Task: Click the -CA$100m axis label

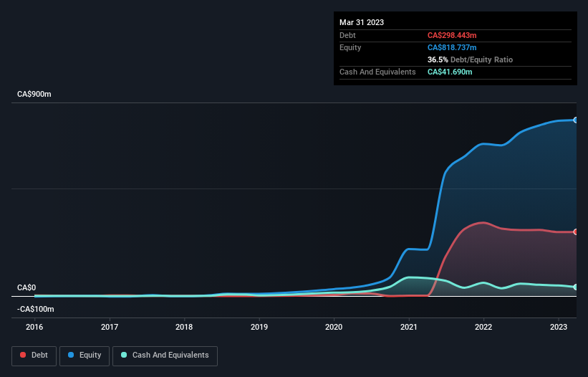Action: coord(36,309)
